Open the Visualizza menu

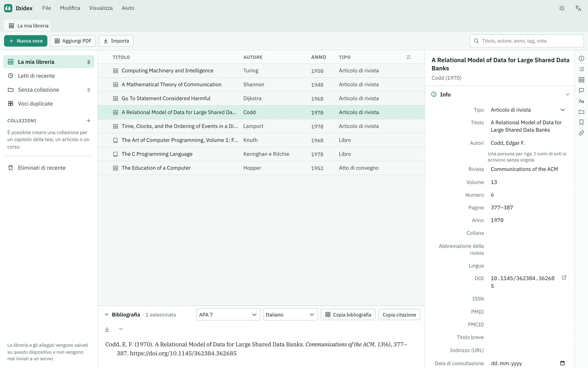[101, 8]
